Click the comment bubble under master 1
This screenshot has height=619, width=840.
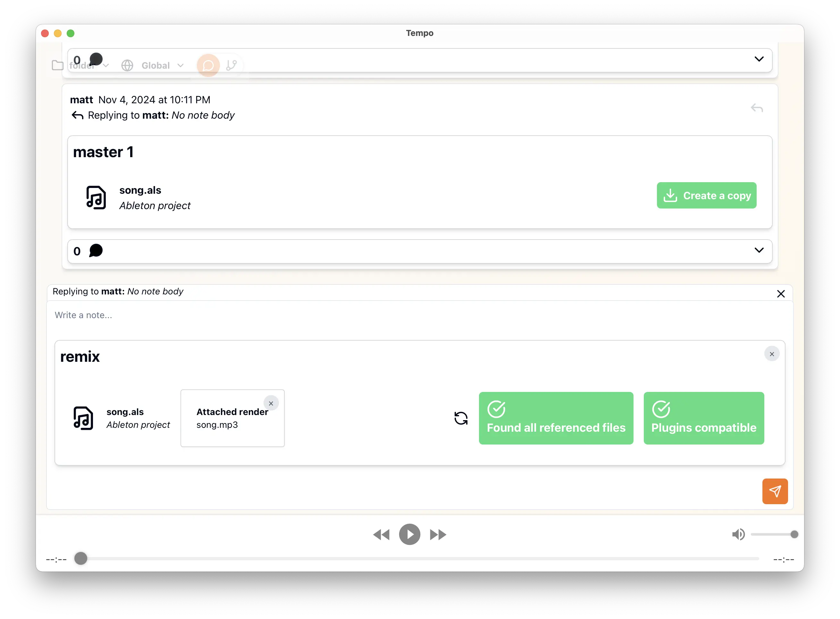tap(96, 251)
